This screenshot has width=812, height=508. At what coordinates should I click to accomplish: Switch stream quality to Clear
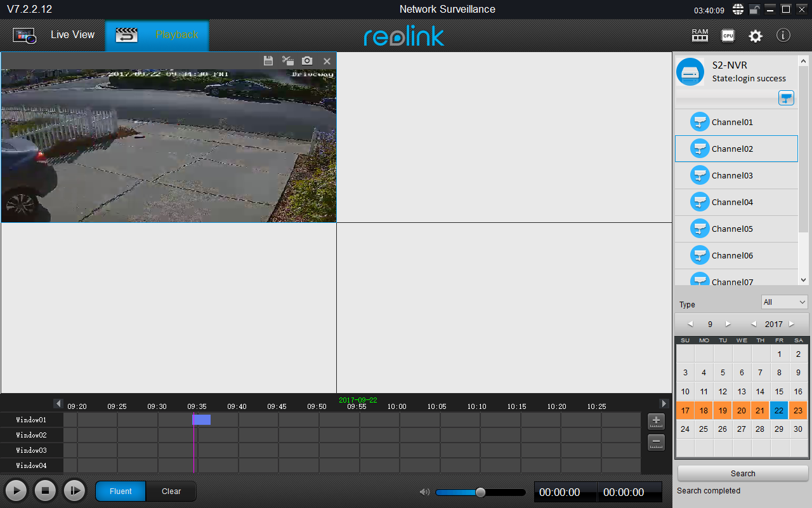[171, 491]
